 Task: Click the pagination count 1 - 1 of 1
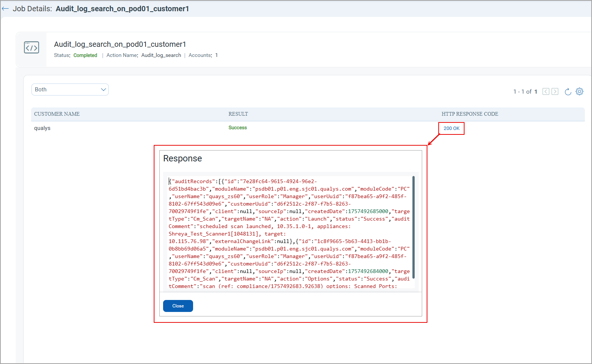click(x=525, y=91)
